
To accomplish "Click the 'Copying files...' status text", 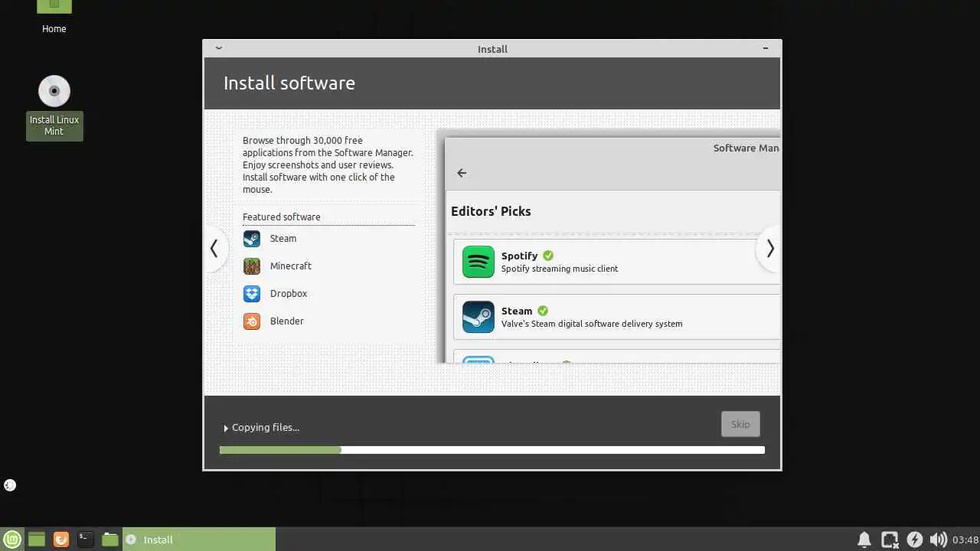I will coord(266,428).
